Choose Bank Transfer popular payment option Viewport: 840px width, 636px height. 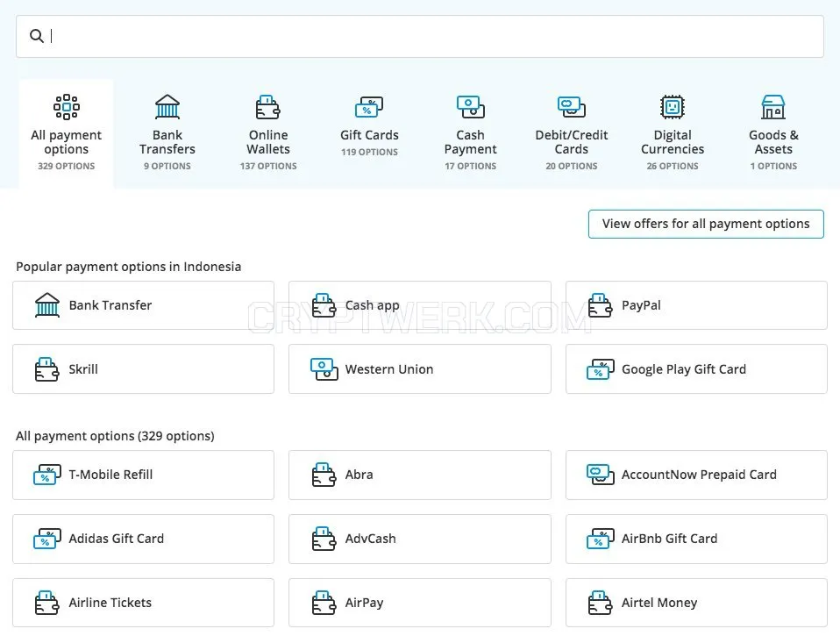click(x=143, y=305)
